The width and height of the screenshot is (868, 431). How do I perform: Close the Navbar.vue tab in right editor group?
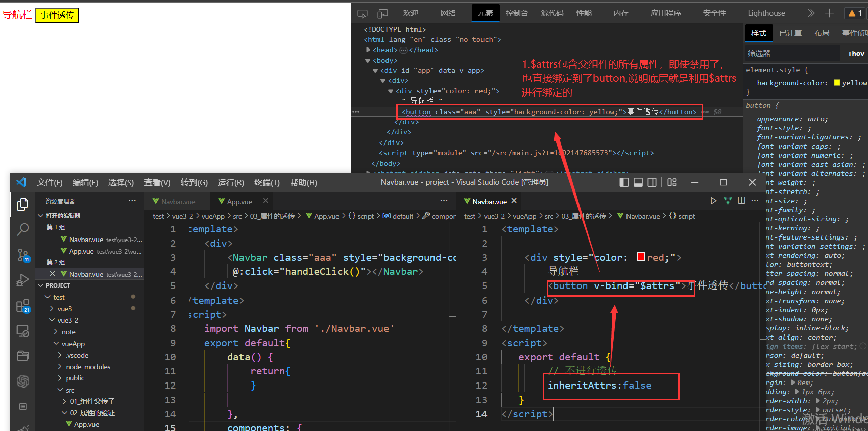(514, 201)
